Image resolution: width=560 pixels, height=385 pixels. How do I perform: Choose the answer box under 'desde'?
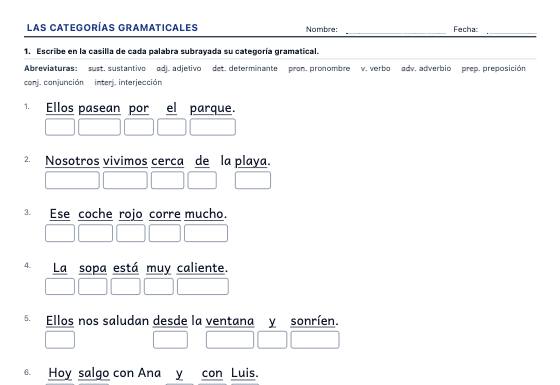(x=170, y=340)
